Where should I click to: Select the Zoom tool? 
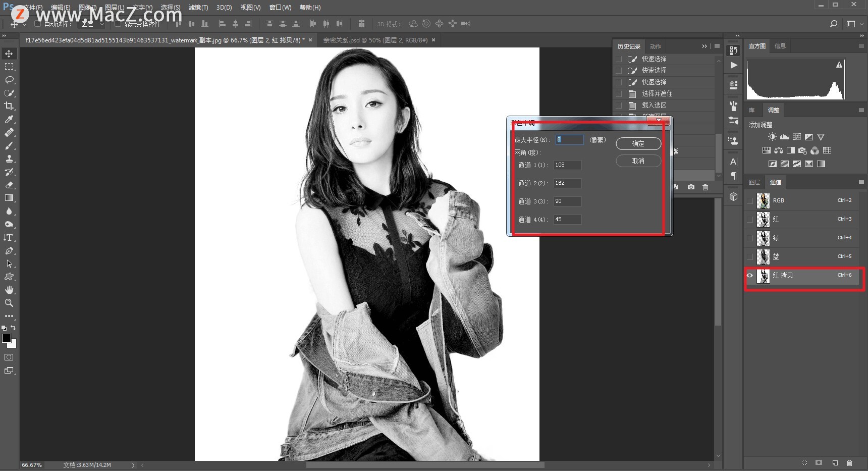coord(9,303)
